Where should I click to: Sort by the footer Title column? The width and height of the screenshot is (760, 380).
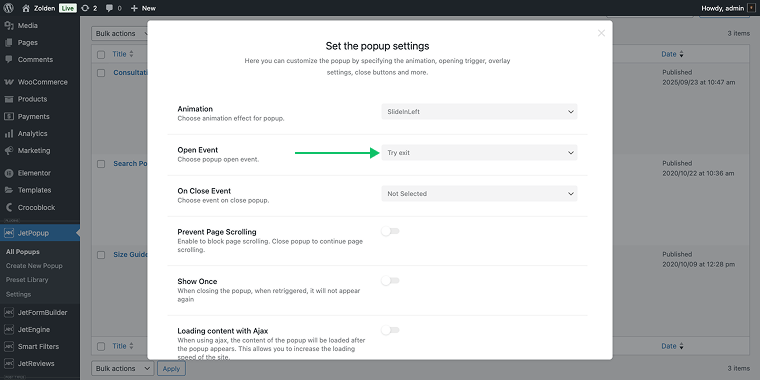point(123,346)
